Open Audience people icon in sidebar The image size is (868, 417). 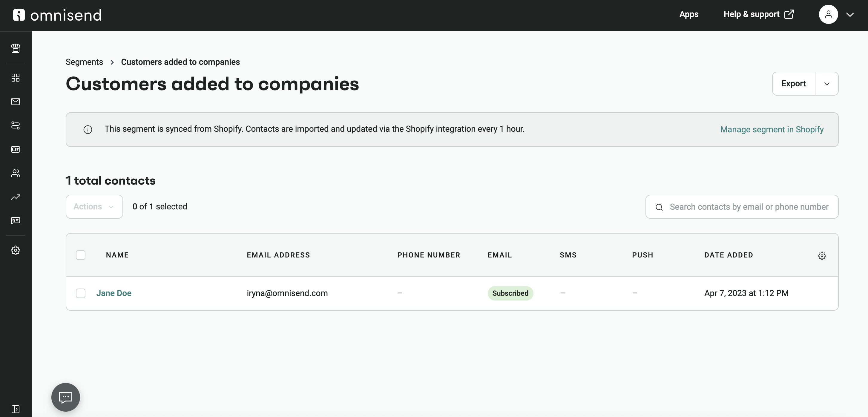[16, 173]
